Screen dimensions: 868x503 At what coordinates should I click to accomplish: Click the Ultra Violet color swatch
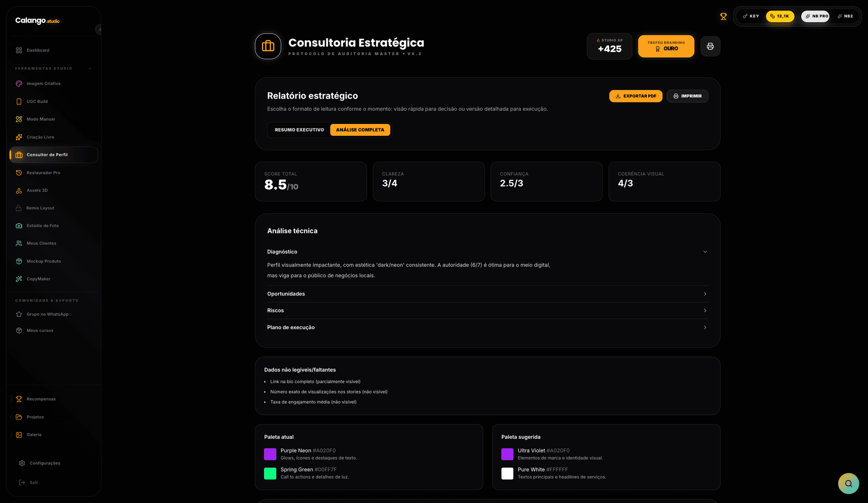point(507,454)
